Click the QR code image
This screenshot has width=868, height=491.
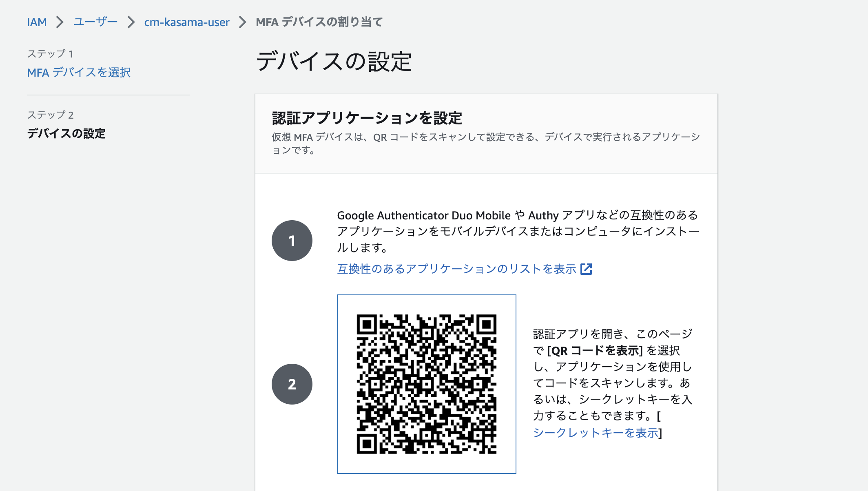(427, 384)
